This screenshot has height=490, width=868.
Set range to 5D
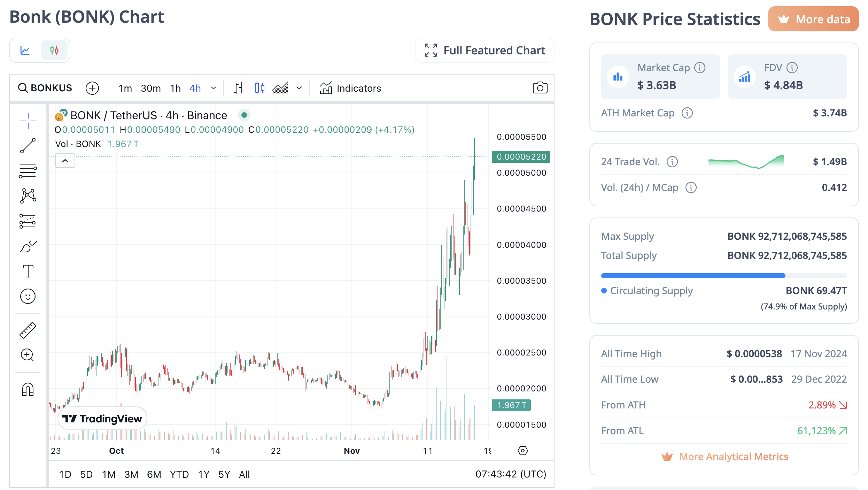pyautogui.click(x=86, y=474)
